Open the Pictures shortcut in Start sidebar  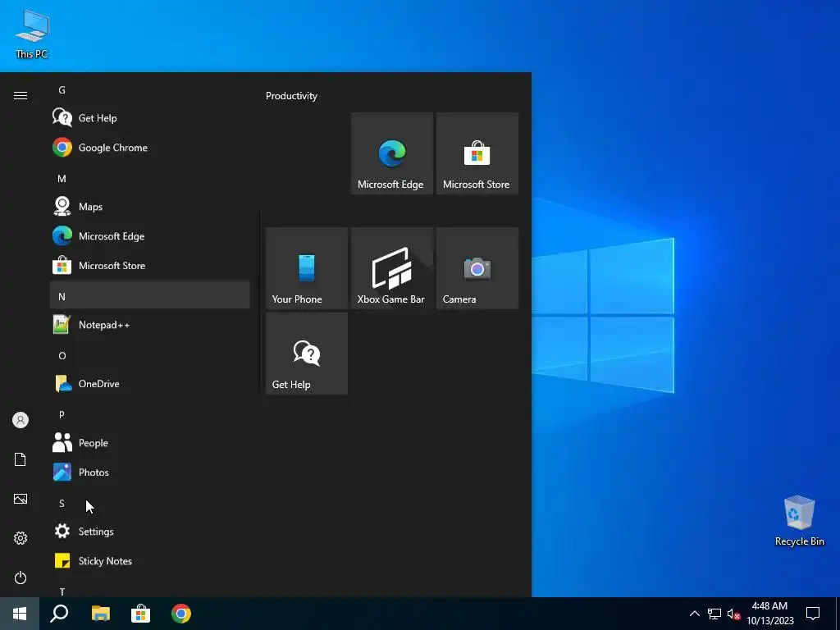coord(21,499)
